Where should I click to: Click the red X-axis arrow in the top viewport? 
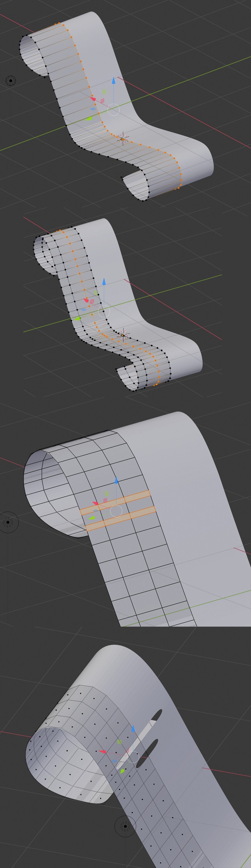(93, 99)
